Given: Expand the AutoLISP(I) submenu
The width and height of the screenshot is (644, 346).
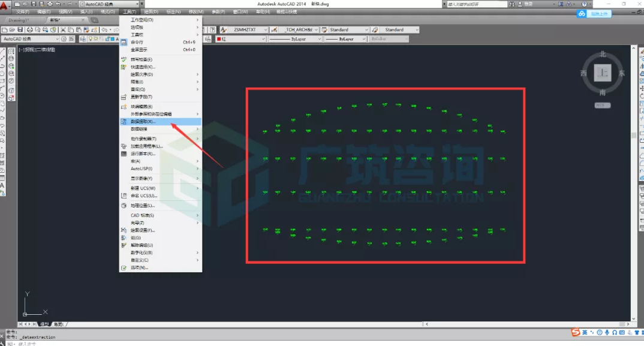Looking at the screenshot, I should pos(161,169).
